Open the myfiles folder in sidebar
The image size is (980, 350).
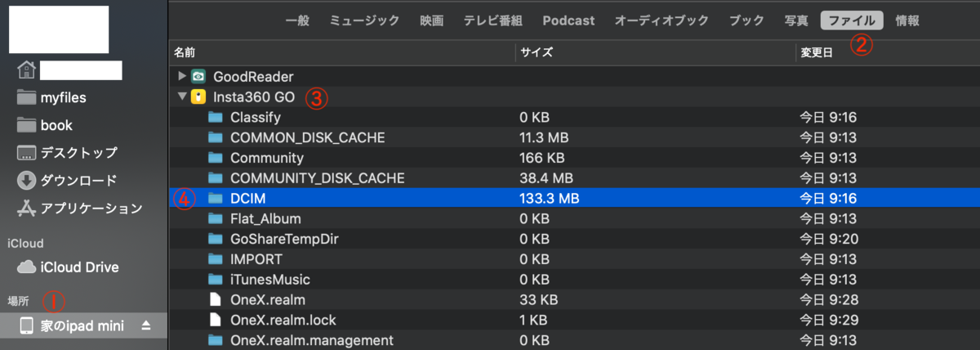point(64,97)
